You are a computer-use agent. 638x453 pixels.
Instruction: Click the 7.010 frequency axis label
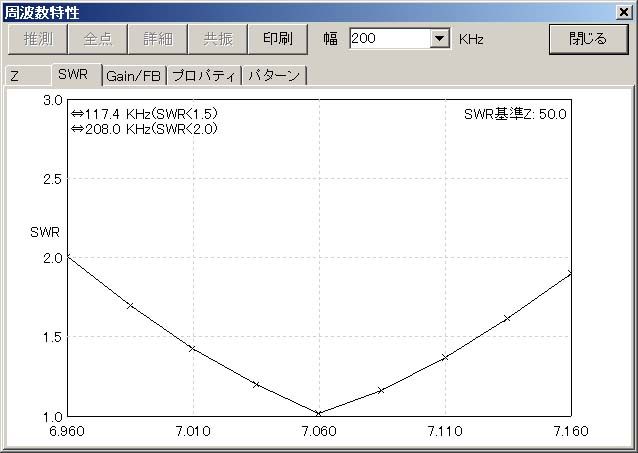coord(193,431)
